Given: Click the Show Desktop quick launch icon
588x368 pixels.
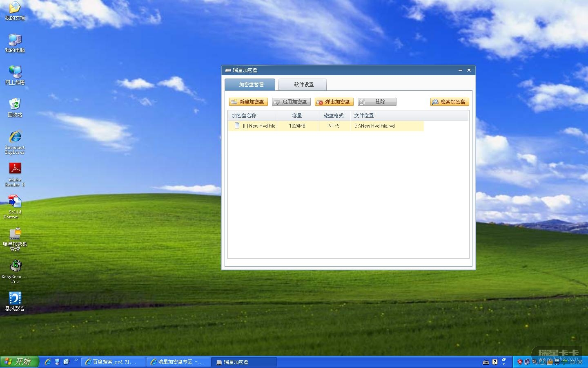Looking at the screenshot, I should click(57, 362).
